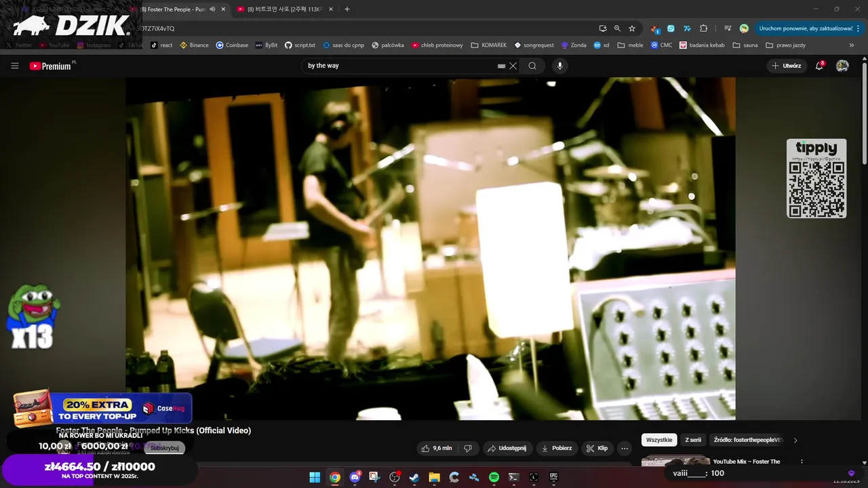
Task: Open the pałcówka bookmark
Action: tap(387, 45)
